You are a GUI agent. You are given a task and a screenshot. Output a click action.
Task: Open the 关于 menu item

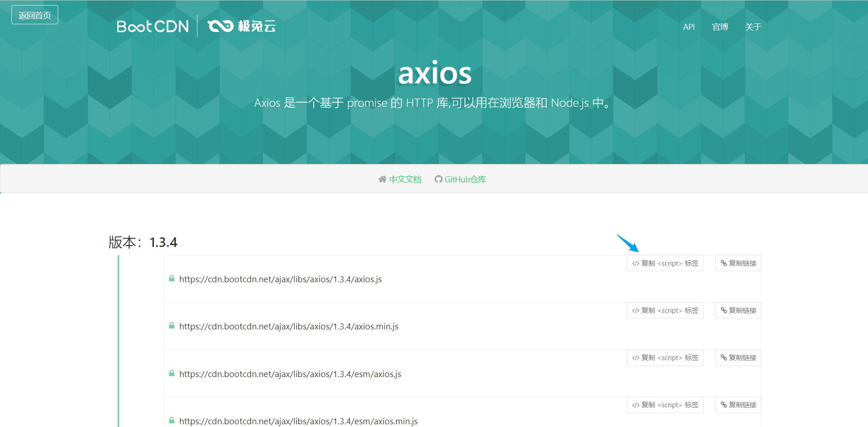(753, 27)
